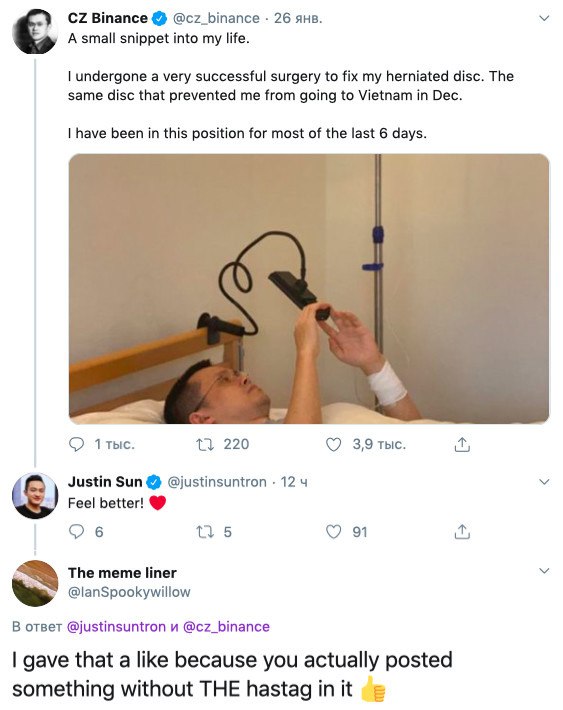
Task: Open hospital bed photo in tweet
Action: pos(309,289)
